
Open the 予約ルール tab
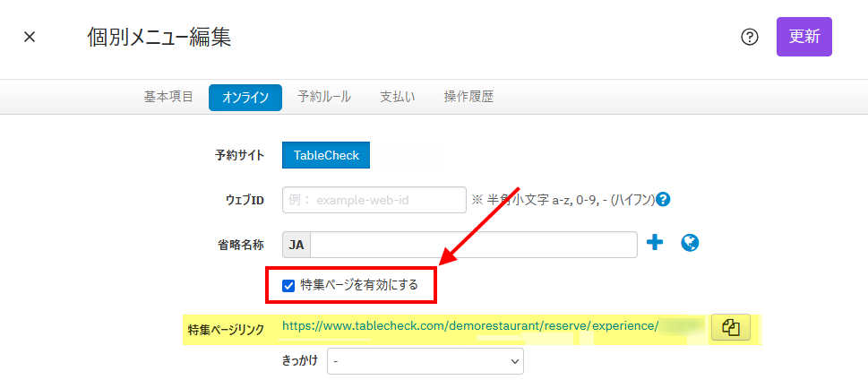pos(324,97)
